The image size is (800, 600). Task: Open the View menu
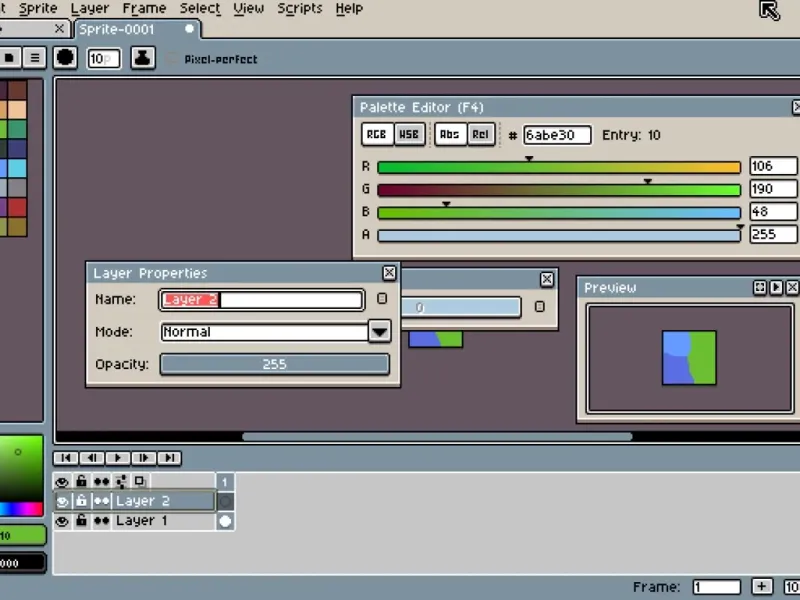click(248, 8)
